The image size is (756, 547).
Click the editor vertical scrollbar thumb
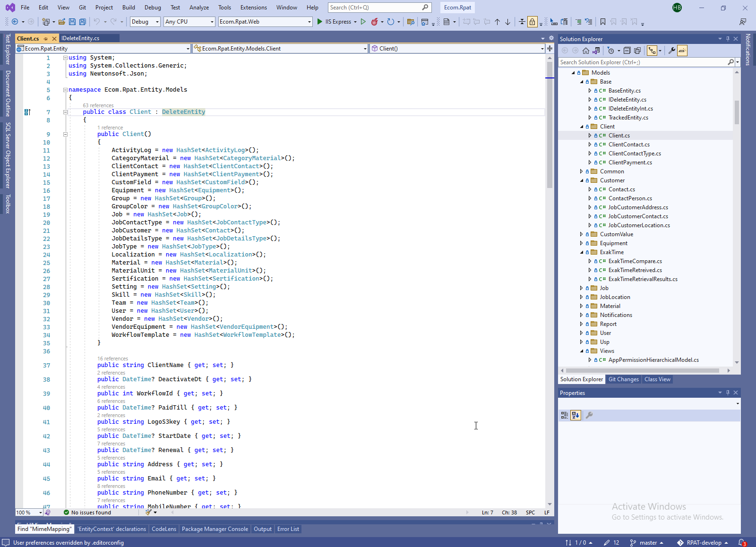tap(550, 125)
